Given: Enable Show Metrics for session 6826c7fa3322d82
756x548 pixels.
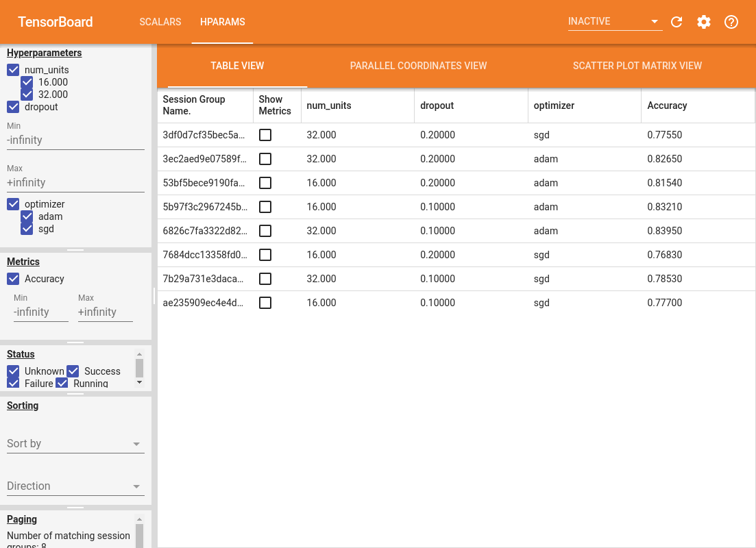Looking at the screenshot, I should (265, 231).
